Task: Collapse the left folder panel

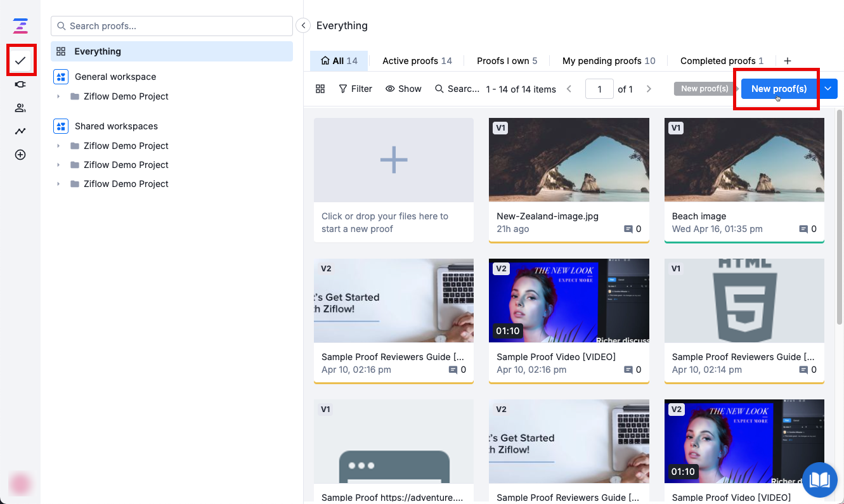Action: pyautogui.click(x=303, y=25)
